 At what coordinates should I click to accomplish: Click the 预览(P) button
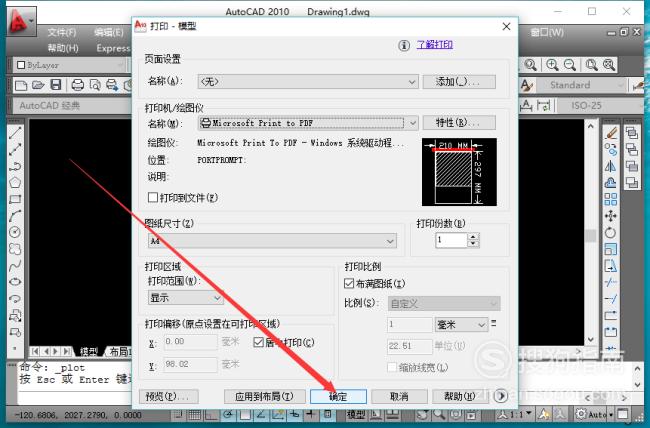pyautogui.click(x=169, y=396)
